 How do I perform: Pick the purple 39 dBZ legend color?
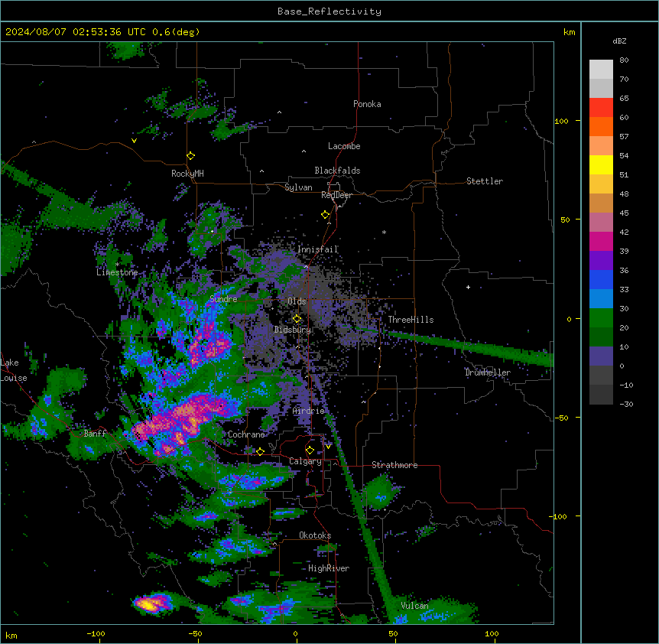click(601, 260)
